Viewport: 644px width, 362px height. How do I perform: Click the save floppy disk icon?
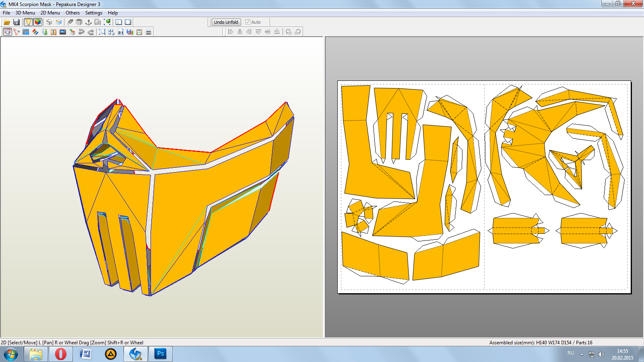point(17,22)
